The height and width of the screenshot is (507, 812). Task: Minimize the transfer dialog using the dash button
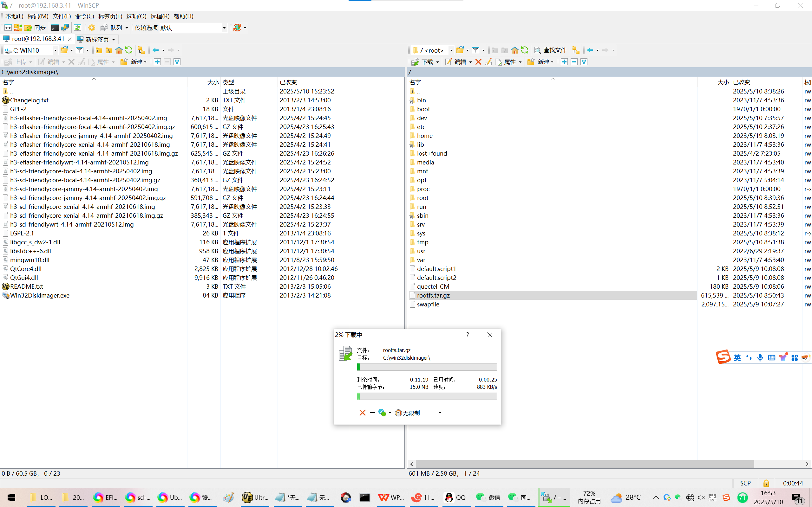coord(372,413)
